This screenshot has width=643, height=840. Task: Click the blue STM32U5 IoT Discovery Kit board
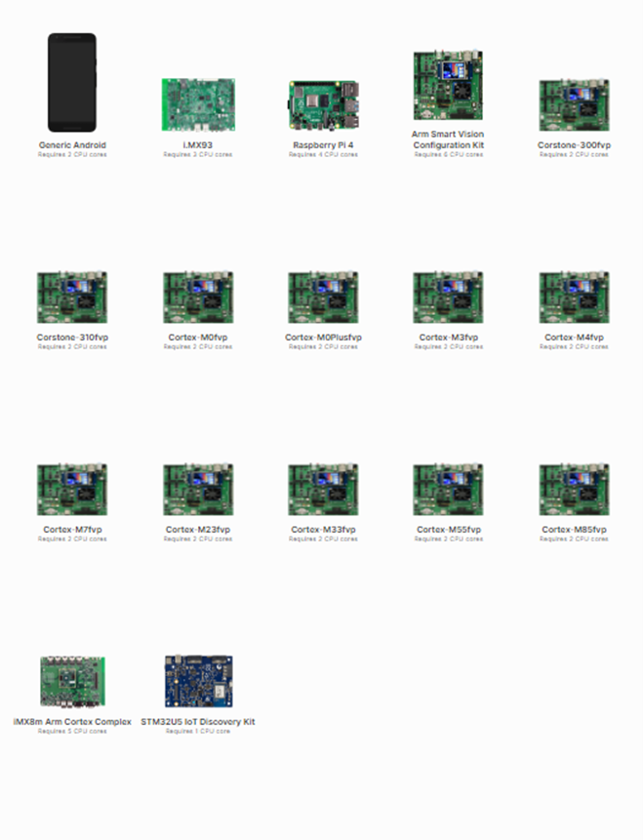pyautogui.click(x=198, y=681)
